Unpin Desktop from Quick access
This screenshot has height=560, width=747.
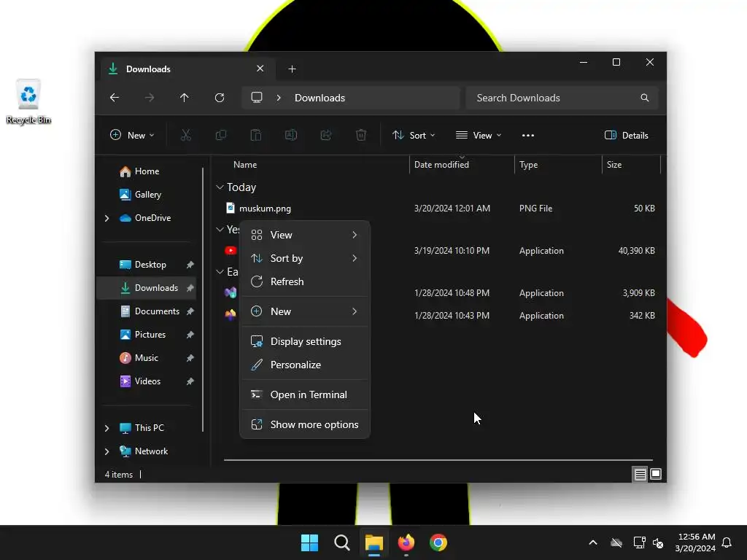190,265
